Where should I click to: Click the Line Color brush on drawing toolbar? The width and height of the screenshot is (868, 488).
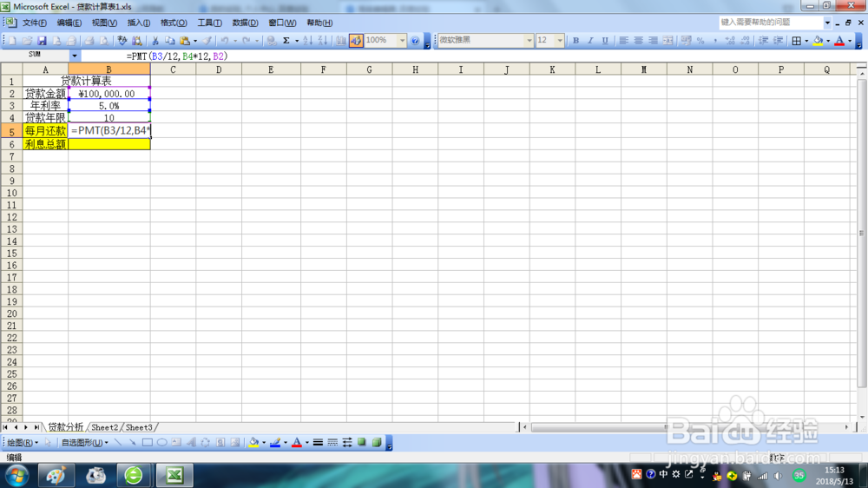(274, 443)
